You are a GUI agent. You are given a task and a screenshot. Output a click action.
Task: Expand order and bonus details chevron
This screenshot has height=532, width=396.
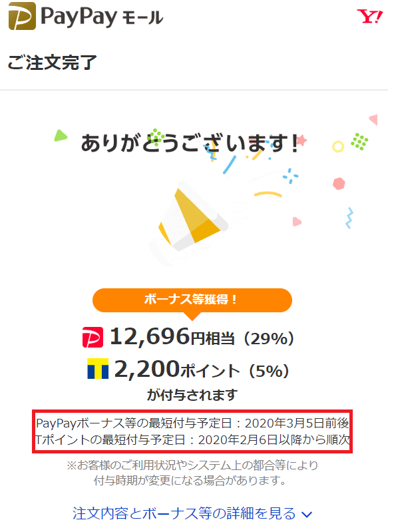click(307, 515)
